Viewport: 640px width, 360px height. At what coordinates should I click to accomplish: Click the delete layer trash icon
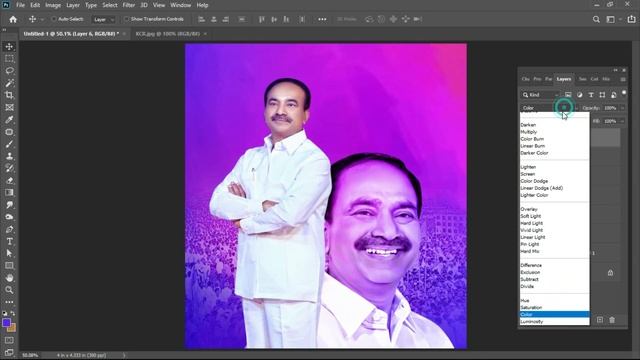[612, 320]
